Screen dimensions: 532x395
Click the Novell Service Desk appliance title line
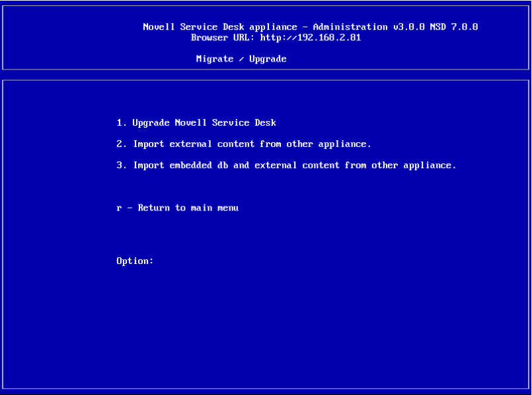pos(311,27)
